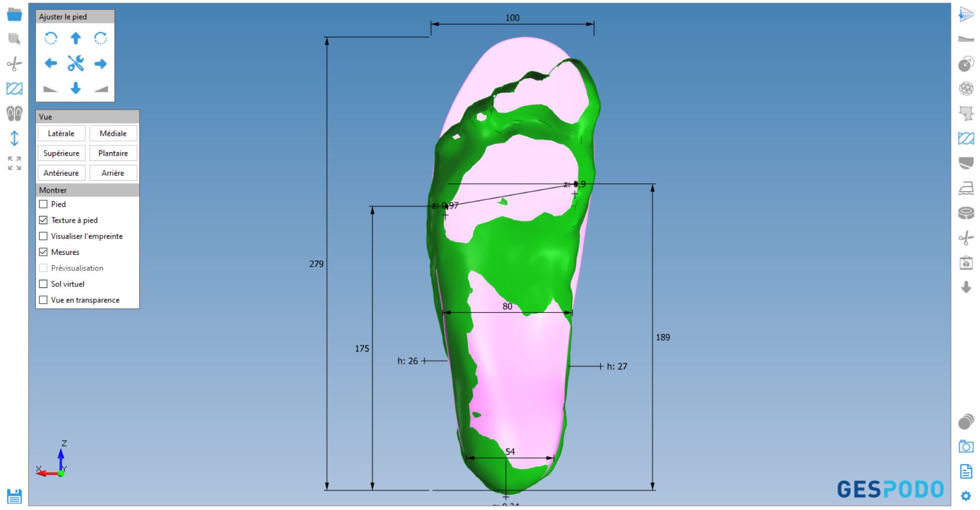
Task: Click the document report icon
Action: click(966, 471)
